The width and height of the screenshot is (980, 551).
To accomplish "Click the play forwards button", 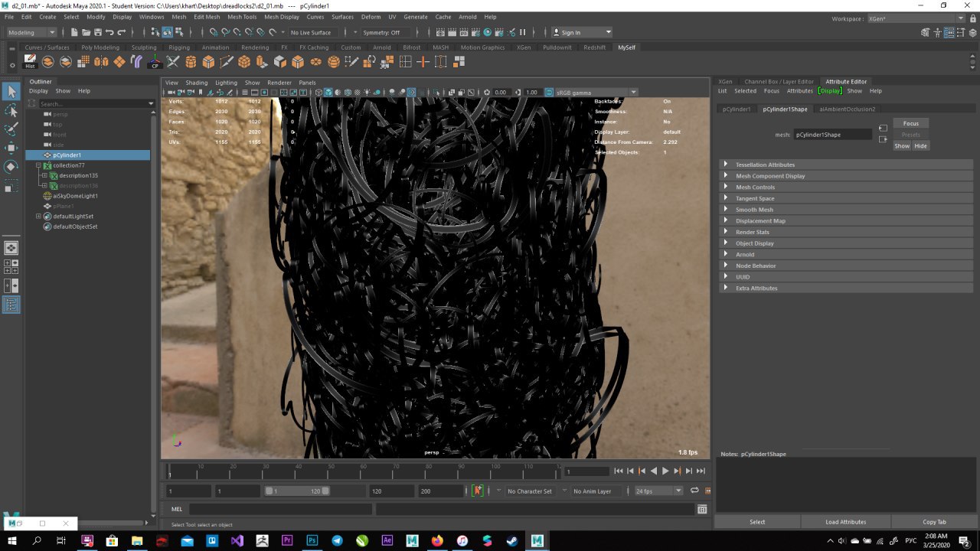I will click(x=665, y=471).
